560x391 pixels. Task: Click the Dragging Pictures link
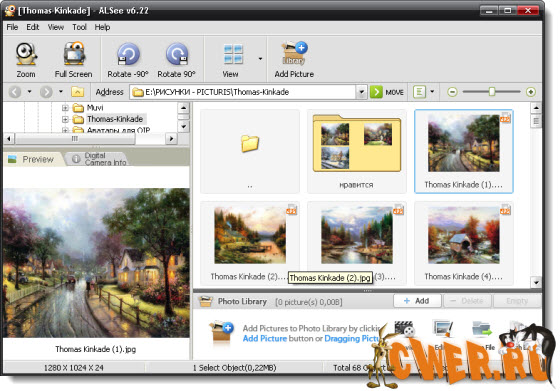click(x=351, y=339)
